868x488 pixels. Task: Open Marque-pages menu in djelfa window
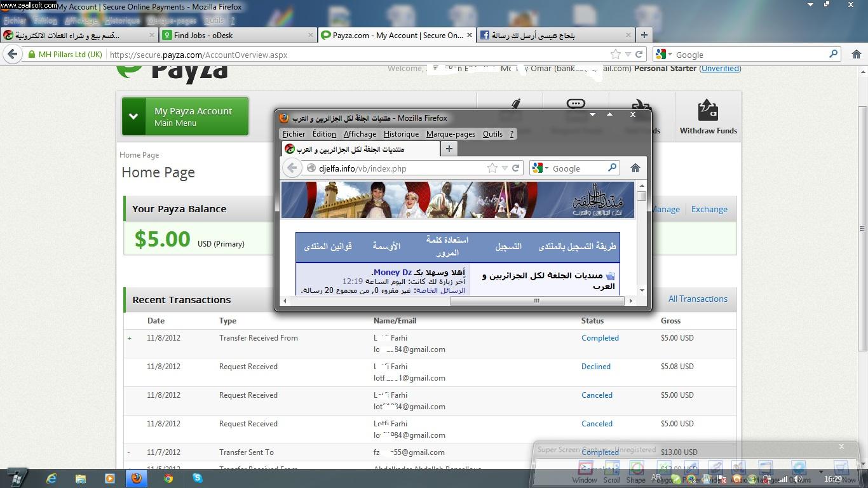tap(451, 134)
